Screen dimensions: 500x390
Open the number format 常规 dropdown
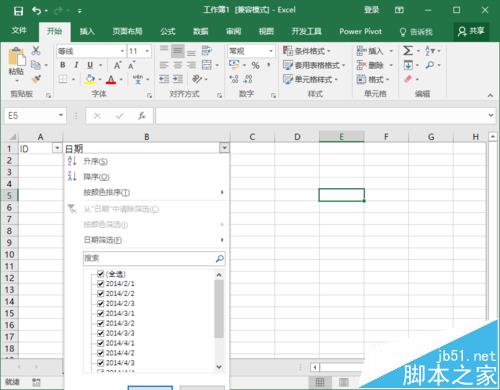(271, 51)
